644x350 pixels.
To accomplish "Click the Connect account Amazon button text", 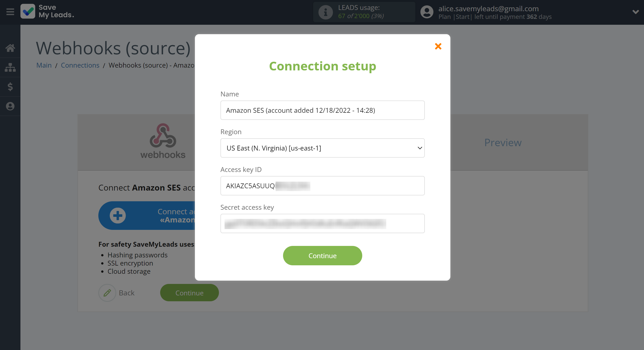I will pos(176,216).
